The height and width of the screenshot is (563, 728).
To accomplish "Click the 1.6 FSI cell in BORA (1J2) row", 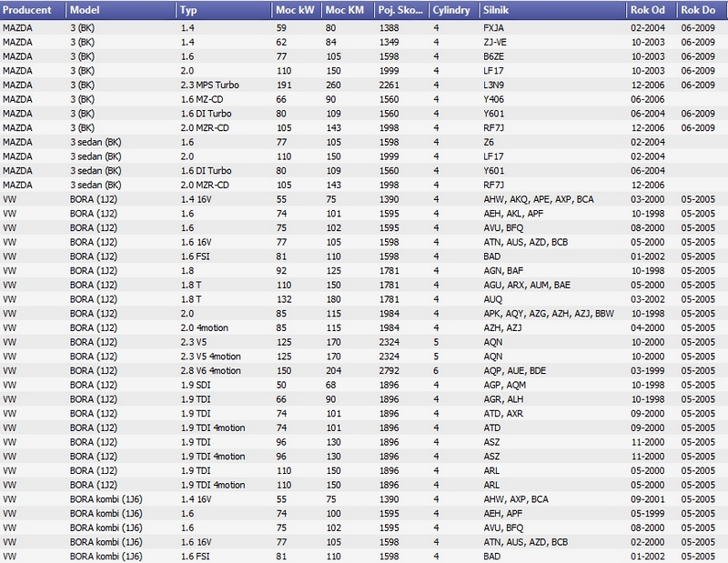I will click(x=195, y=256).
